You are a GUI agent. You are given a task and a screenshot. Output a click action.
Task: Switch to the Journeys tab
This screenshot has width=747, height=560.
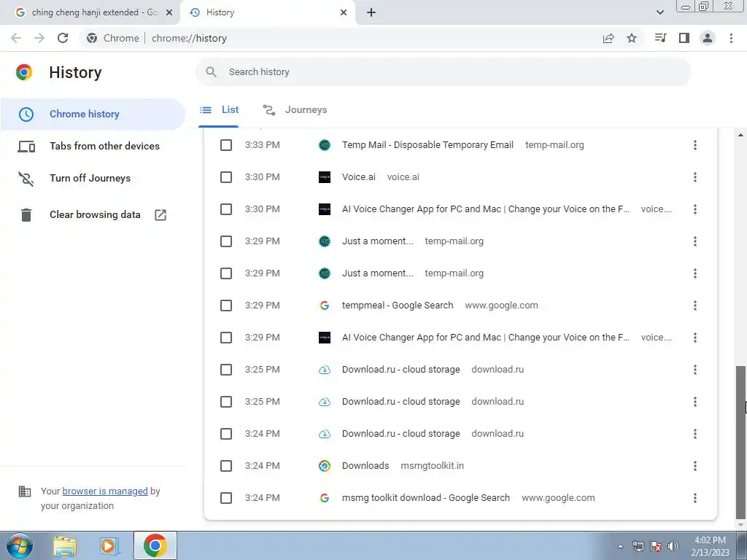(x=295, y=110)
